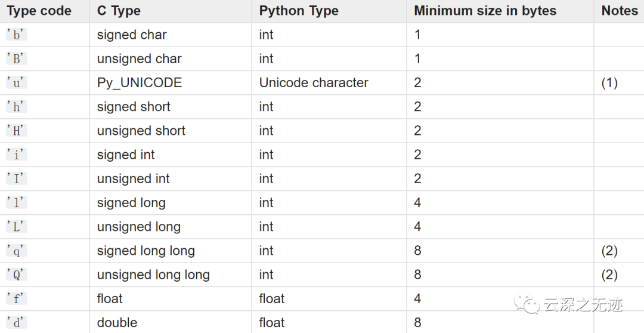Click the 'Type code' column header

[x=39, y=11]
